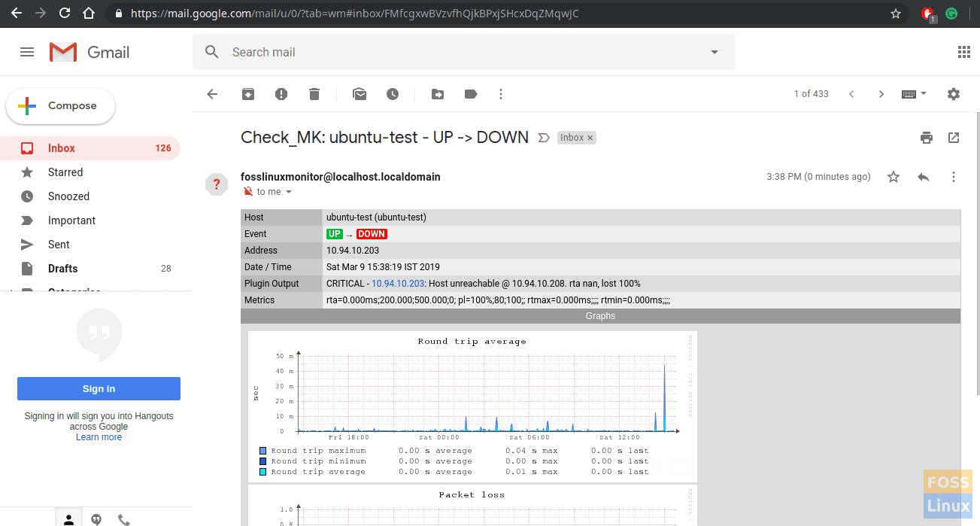
Task: Click sender fosslinuxmonitor@localhost.localdomain
Action: point(341,177)
